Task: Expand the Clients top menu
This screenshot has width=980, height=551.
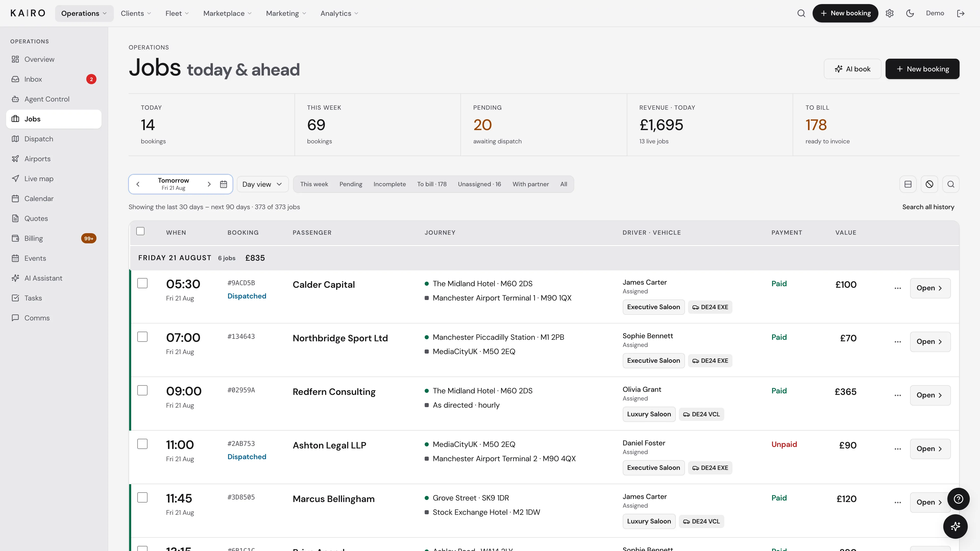Action: [x=136, y=13]
